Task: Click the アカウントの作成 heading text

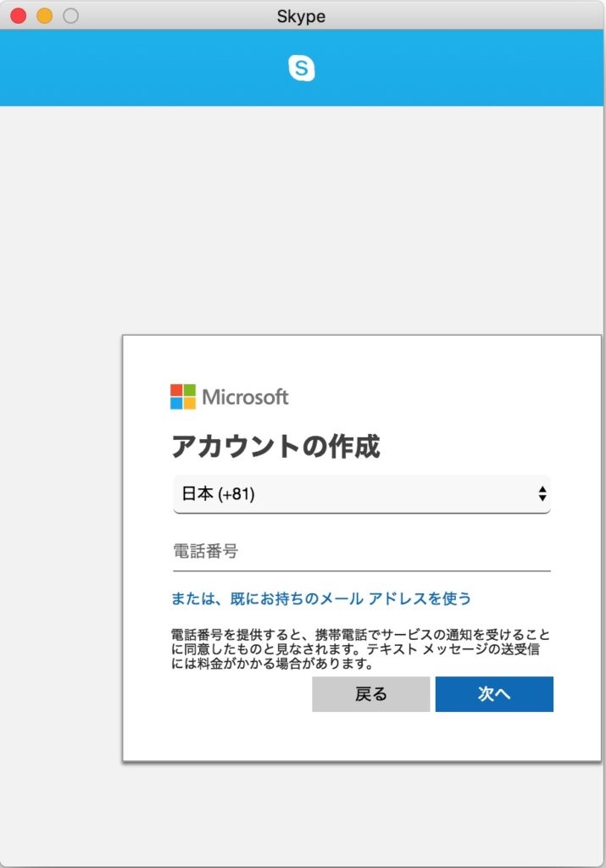Action: 275,446
